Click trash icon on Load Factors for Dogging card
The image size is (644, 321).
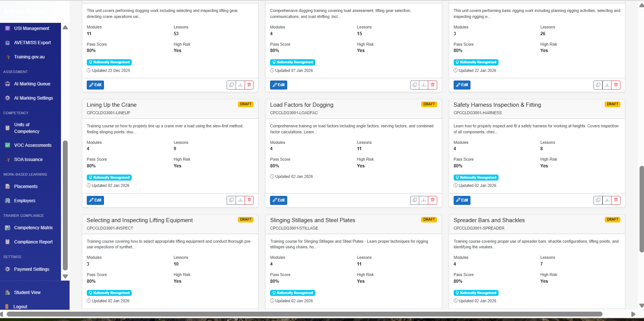[433, 200]
